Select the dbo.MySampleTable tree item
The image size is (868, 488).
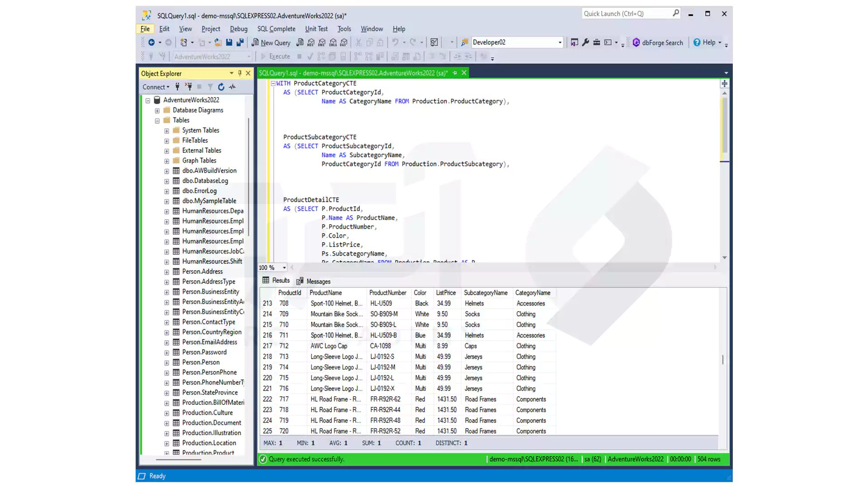click(x=209, y=201)
